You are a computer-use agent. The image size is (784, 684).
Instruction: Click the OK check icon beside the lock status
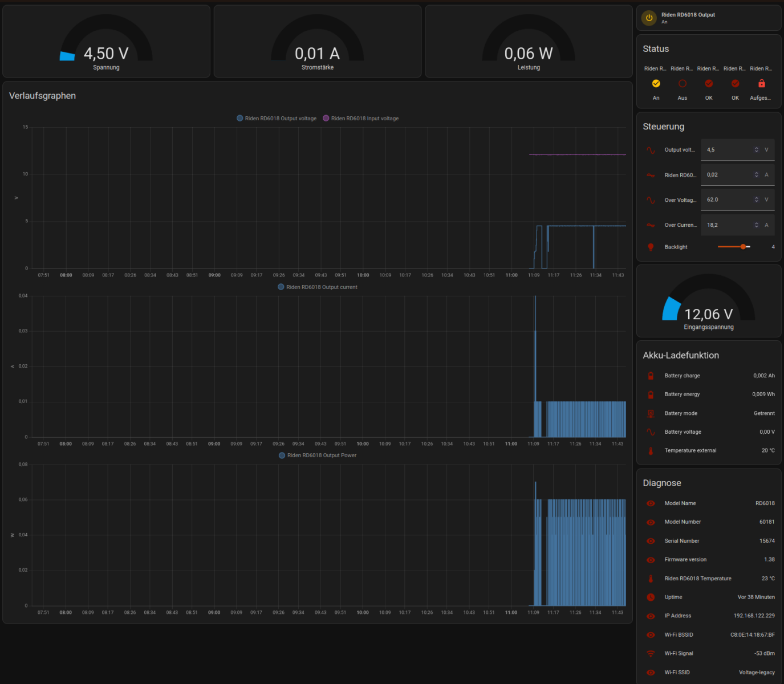pyautogui.click(x=735, y=83)
